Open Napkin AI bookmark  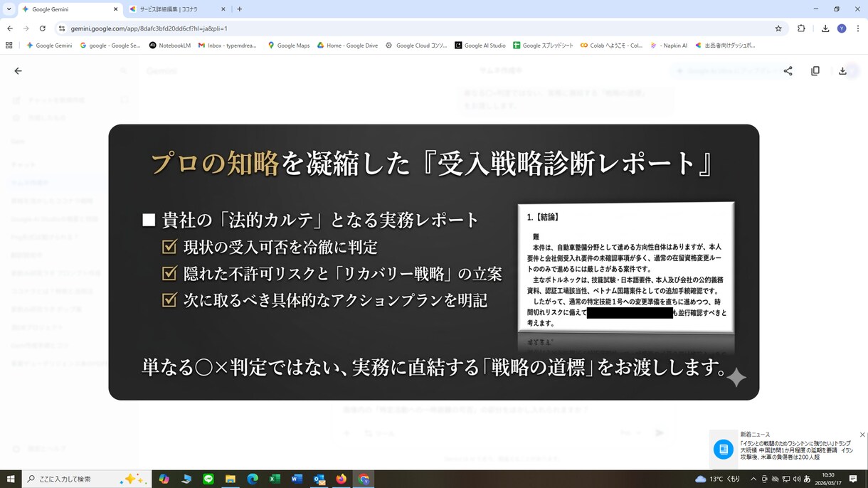pos(669,45)
